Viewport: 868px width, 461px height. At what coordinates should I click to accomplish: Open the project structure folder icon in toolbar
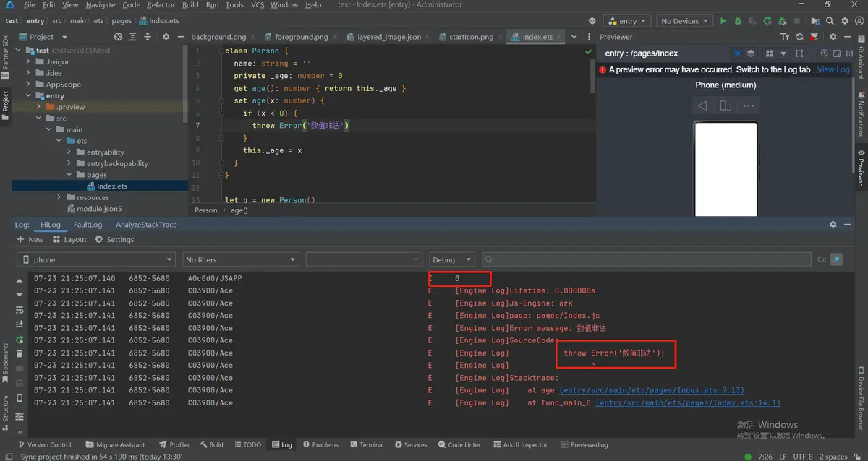tap(816, 21)
